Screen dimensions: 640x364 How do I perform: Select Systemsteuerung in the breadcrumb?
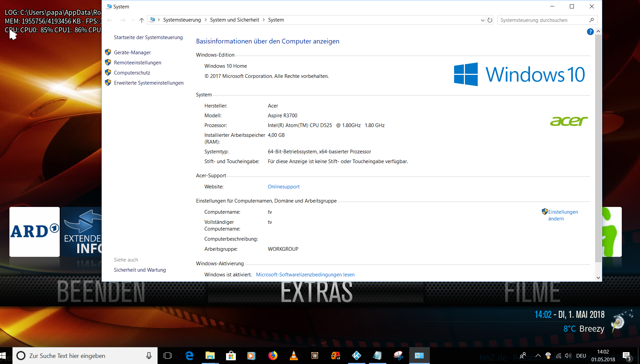[182, 20]
